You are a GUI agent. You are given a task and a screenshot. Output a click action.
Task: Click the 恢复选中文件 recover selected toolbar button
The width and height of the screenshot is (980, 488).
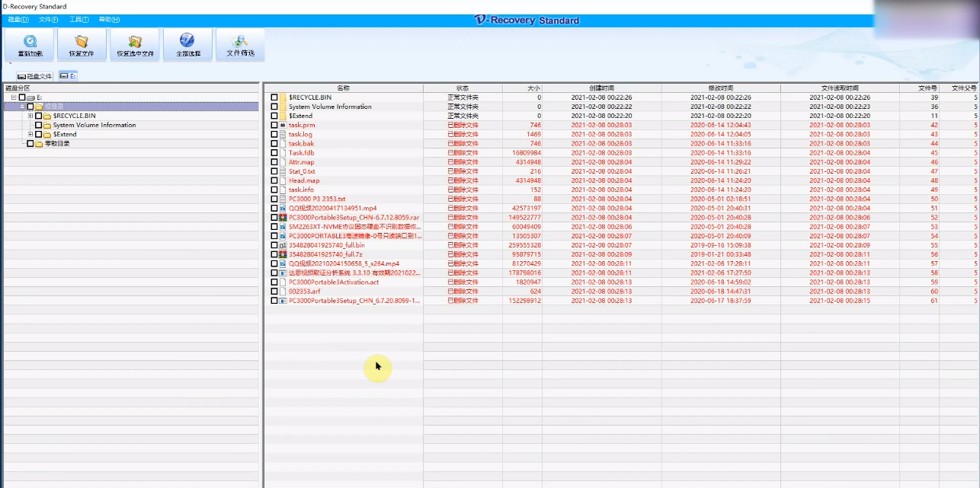tap(135, 45)
